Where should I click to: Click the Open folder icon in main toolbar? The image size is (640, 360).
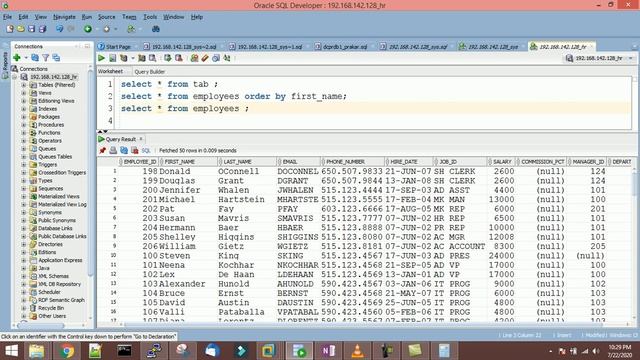tap(20, 29)
